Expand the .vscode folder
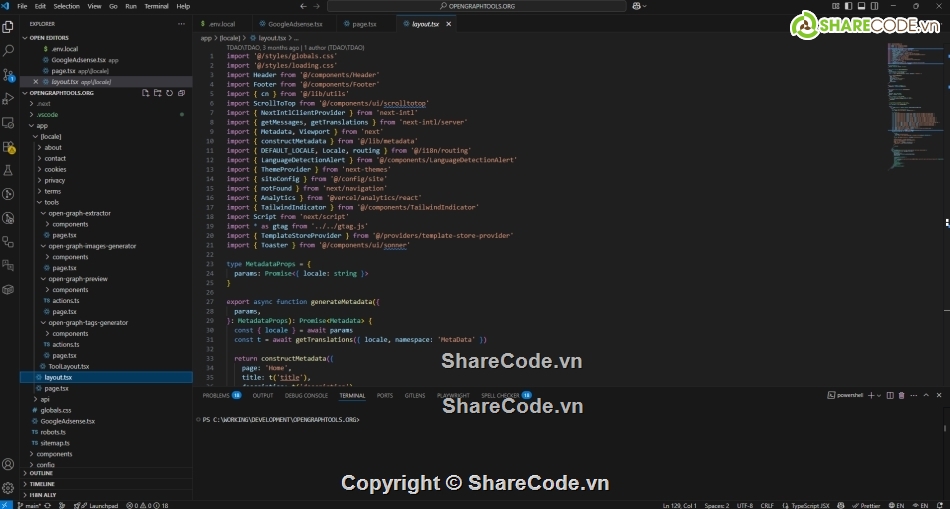Viewport: 950px width, 509px height. point(46,115)
